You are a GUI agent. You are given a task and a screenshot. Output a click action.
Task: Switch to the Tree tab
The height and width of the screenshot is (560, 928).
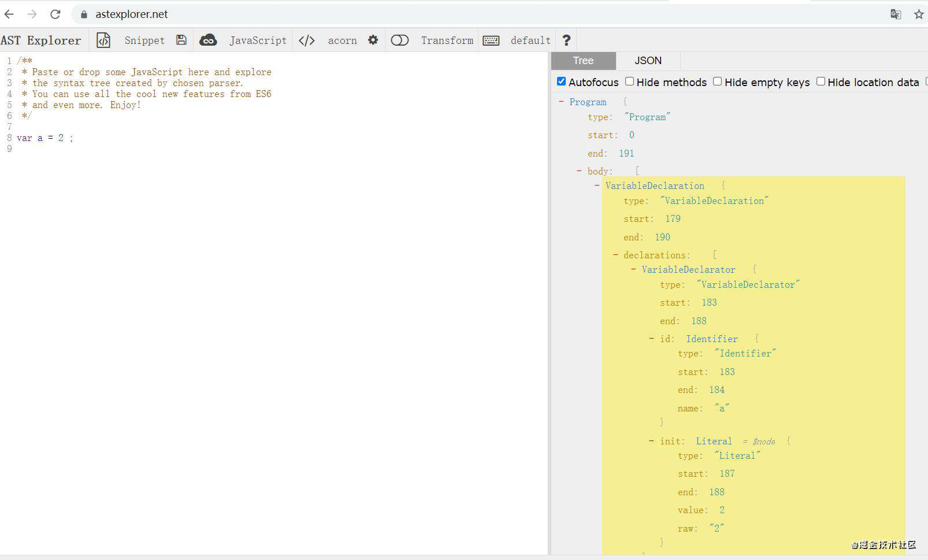point(584,61)
